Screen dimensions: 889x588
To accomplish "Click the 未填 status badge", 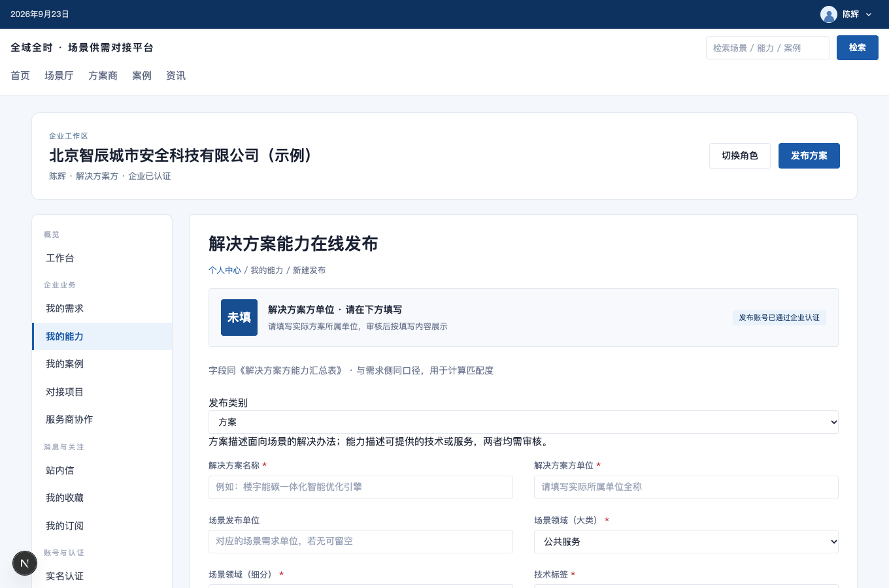I will click(x=239, y=318).
